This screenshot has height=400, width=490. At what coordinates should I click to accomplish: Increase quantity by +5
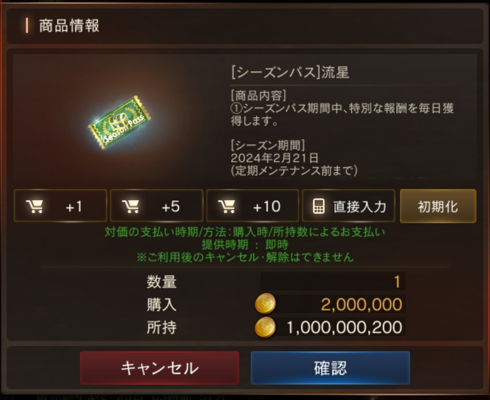157,206
